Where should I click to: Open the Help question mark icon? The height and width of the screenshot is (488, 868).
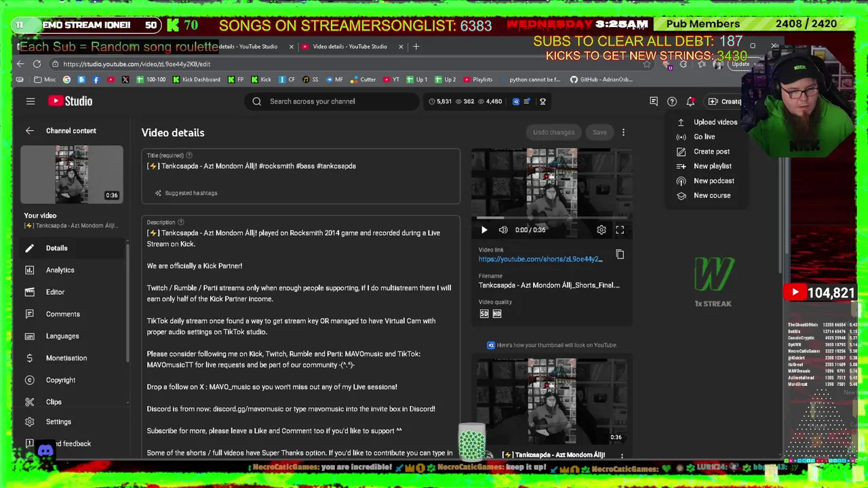[672, 102]
